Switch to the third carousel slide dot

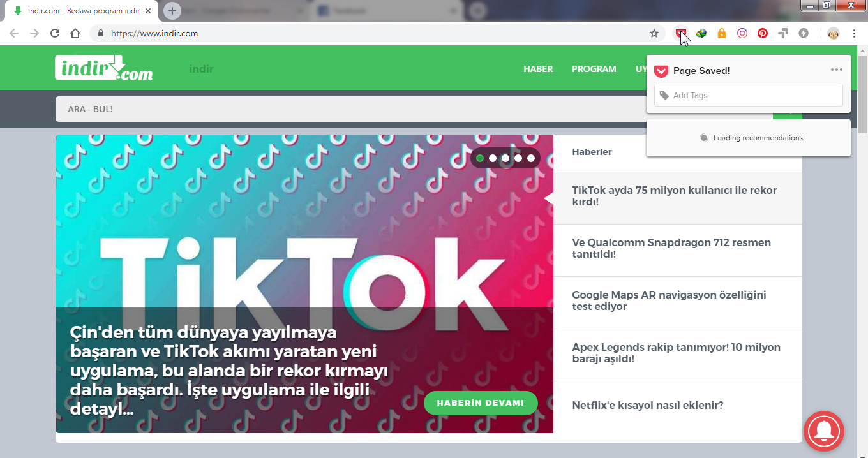pyautogui.click(x=505, y=158)
